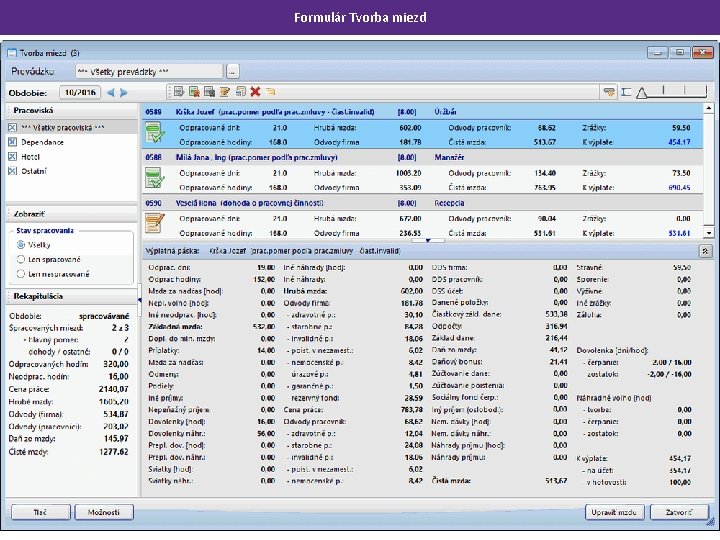The image size is (720, 540).
Task: Click the toolbar document icon with a disk
Action: pyautogui.click(x=209, y=92)
